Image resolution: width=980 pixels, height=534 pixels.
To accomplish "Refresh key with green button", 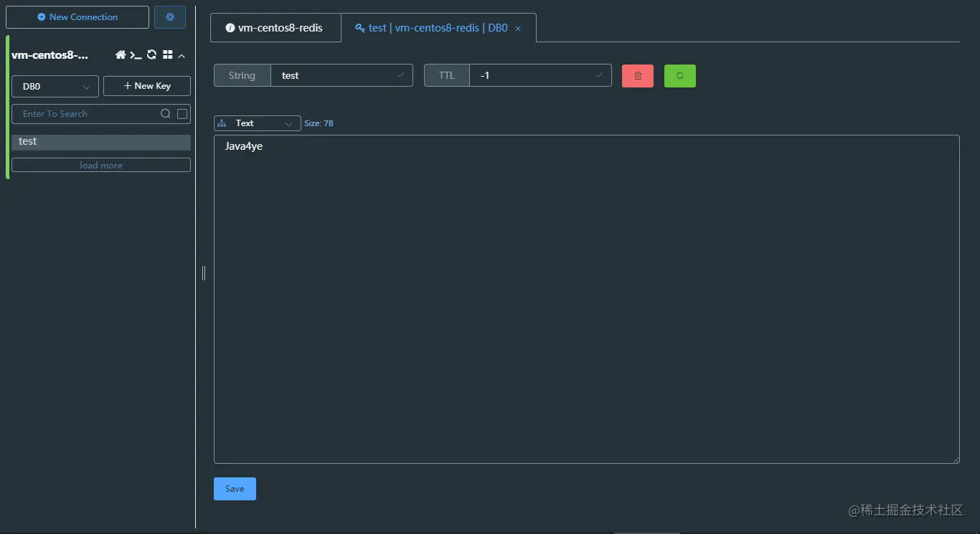I will click(x=680, y=76).
